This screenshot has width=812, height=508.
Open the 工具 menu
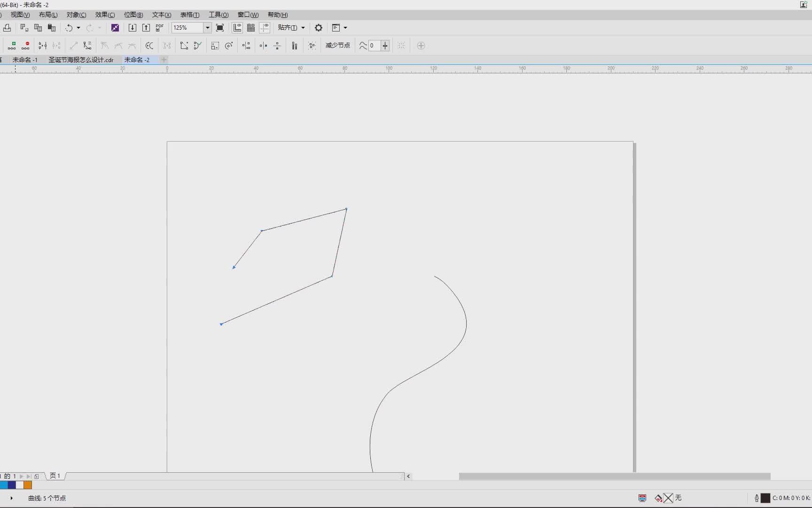[x=218, y=15]
